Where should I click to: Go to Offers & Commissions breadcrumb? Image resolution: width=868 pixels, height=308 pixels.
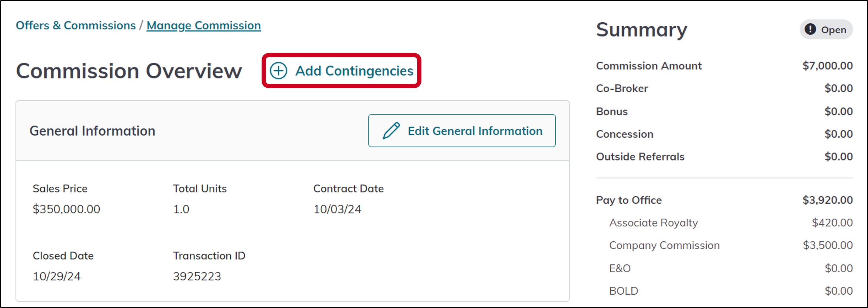[76, 26]
